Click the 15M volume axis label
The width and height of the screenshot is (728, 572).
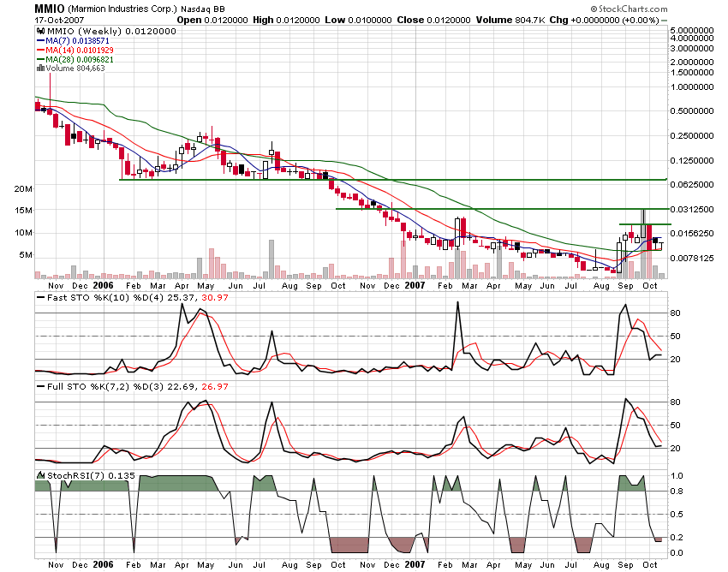[23, 211]
